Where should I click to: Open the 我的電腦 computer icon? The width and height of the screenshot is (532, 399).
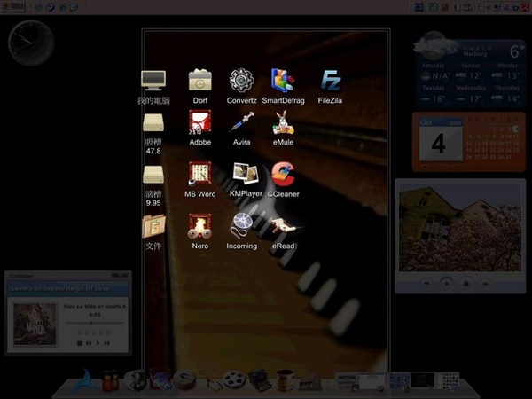tap(153, 81)
